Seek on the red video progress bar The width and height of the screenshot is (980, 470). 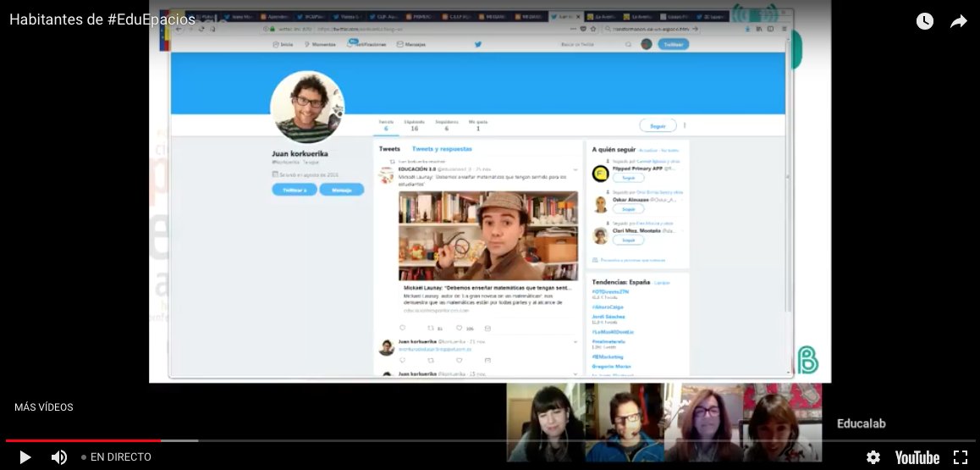83,440
